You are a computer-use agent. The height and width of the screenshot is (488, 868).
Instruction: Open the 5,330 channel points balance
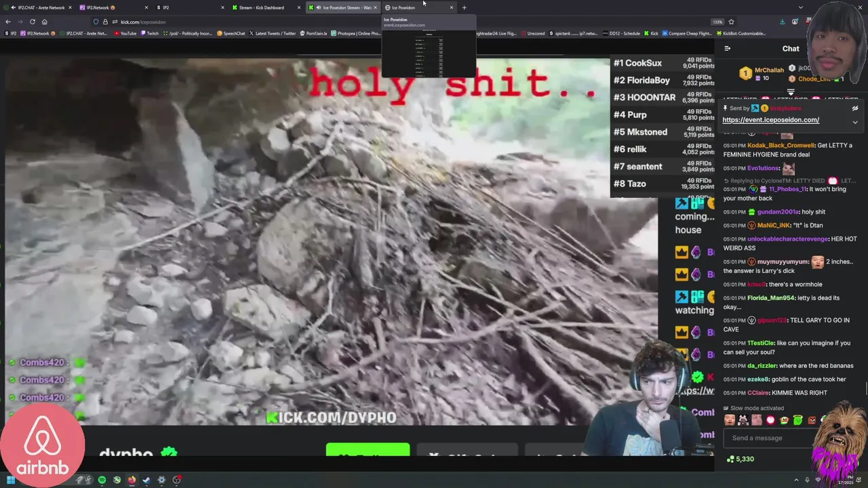point(740,459)
